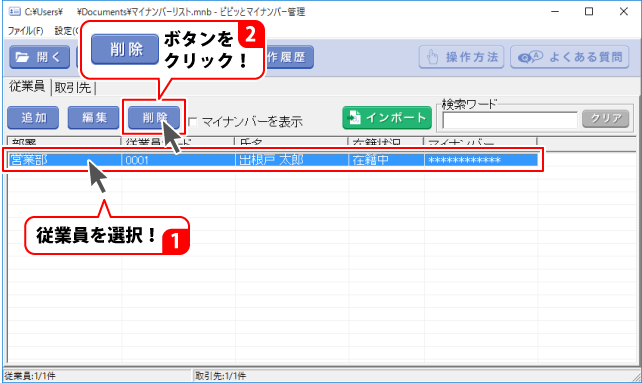This screenshot has width=642, height=383.
Task: Click the 追加 add button
Action: click(33, 118)
